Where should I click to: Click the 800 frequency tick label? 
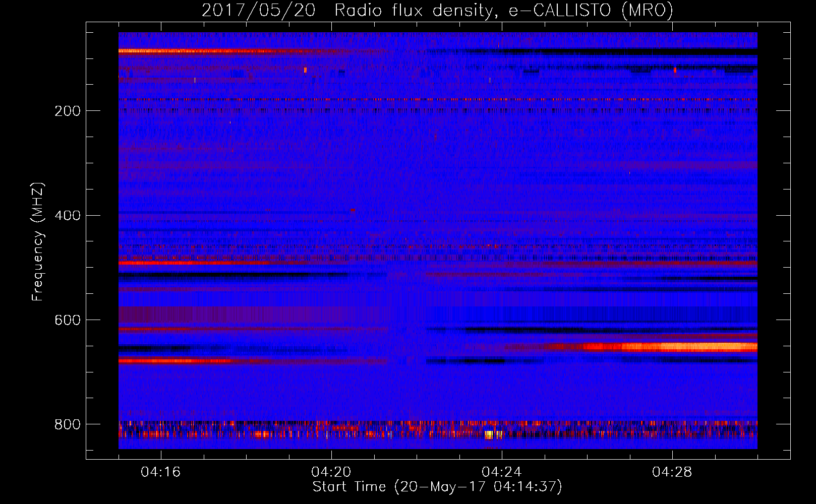pyautogui.click(x=68, y=425)
